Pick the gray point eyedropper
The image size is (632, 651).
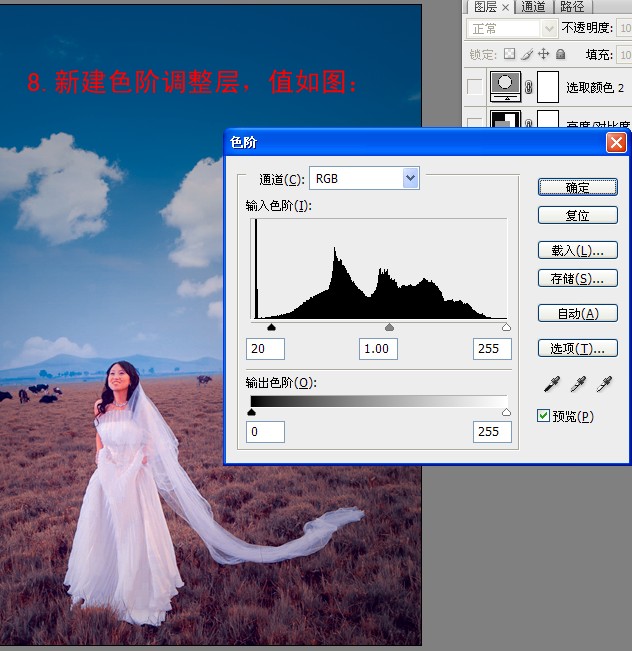pyautogui.click(x=578, y=384)
